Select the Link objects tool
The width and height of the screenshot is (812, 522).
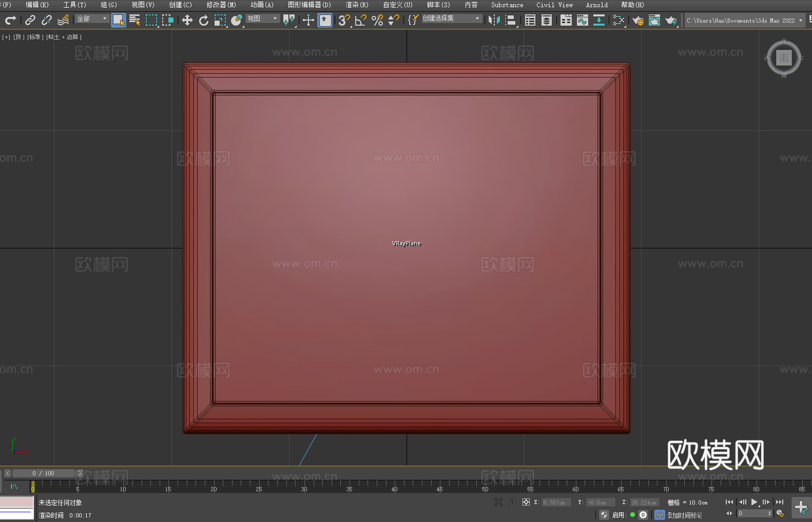(30, 20)
